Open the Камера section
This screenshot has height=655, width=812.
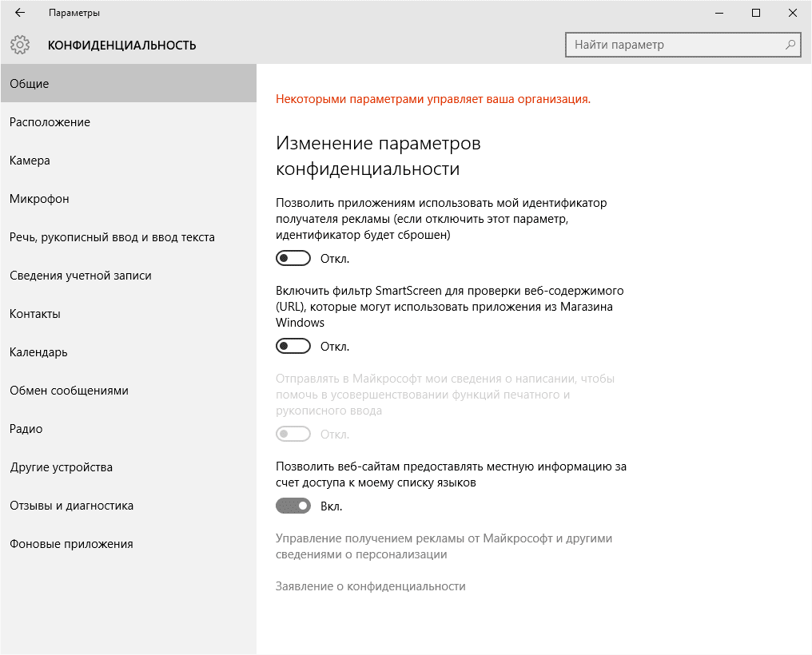pos(129,161)
